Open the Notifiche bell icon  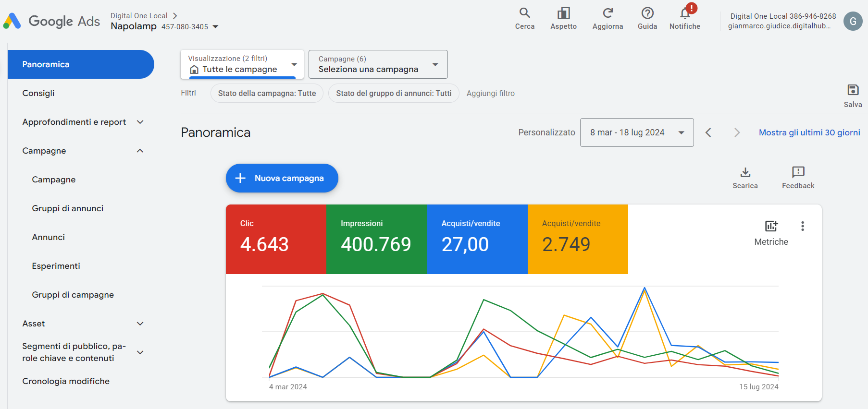coord(685,13)
